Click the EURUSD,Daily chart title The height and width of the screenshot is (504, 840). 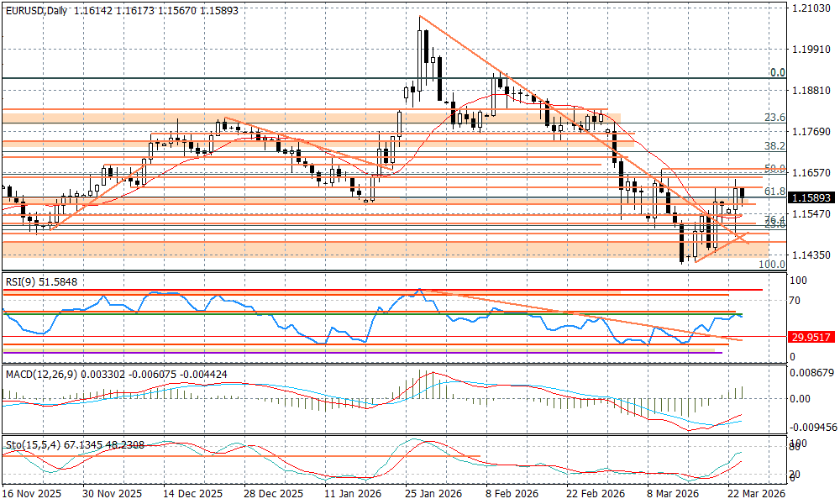tap(36, 10)
